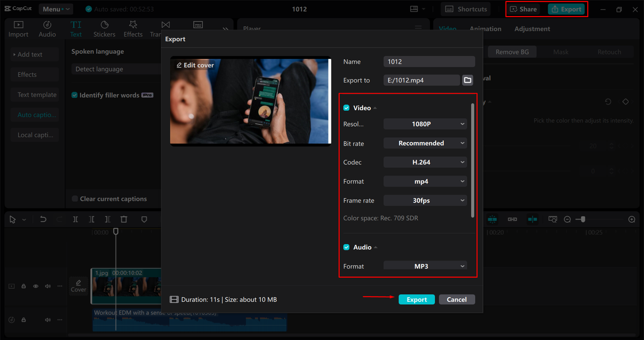
Task: Click the timeline zoom-out magnifier icon
Action: click(568, 219)
